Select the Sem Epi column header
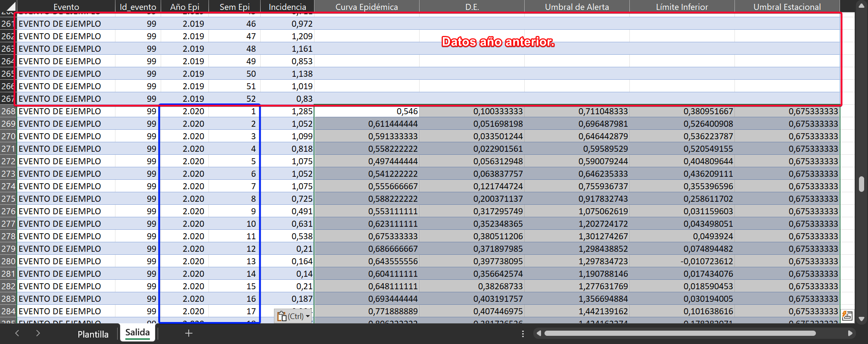 pyautogui.click(x=234, y=6)
